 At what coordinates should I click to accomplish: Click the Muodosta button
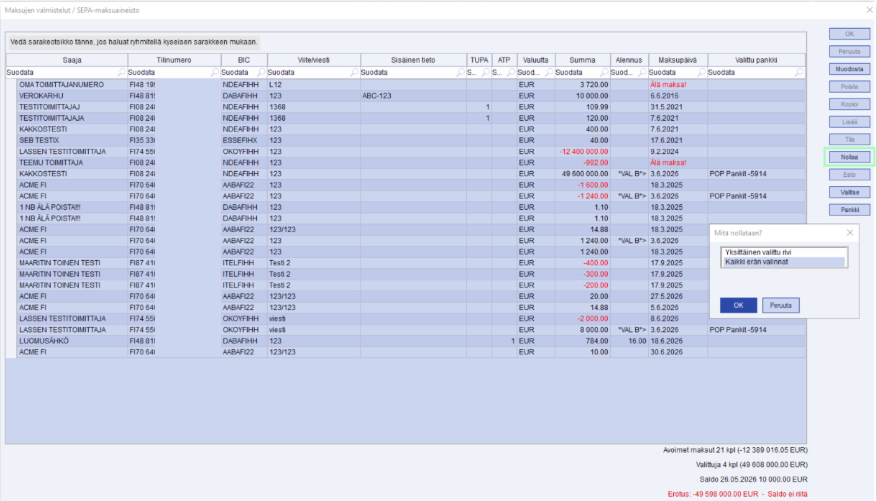tap(849, 69)
